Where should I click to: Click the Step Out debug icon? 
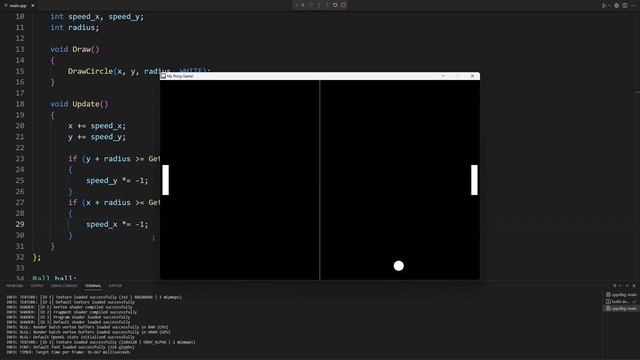point(327,5)
